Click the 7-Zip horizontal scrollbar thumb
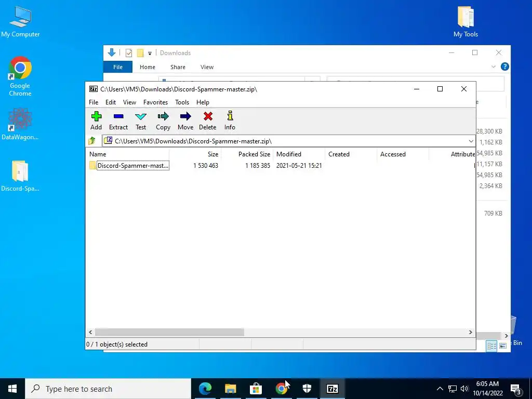 click(169, 332)
